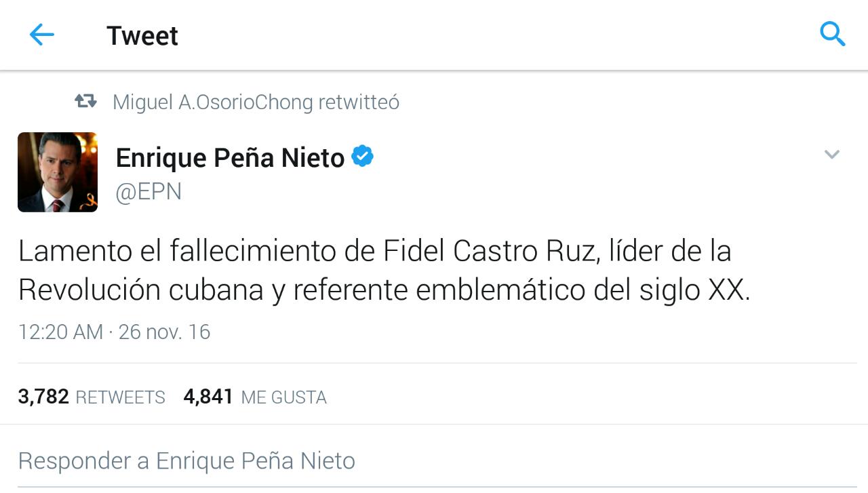
Task: View the 3,782 retweets count
Action: tap(43, 397)
